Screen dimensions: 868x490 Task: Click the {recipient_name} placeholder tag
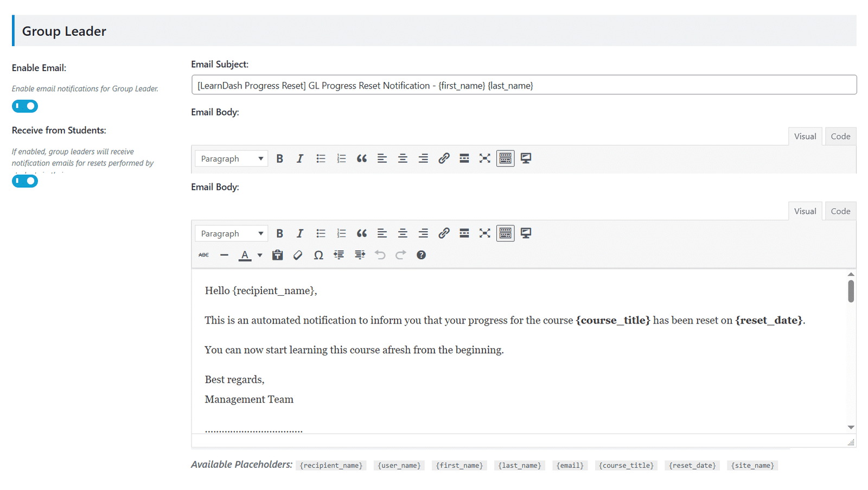point(331,466)
